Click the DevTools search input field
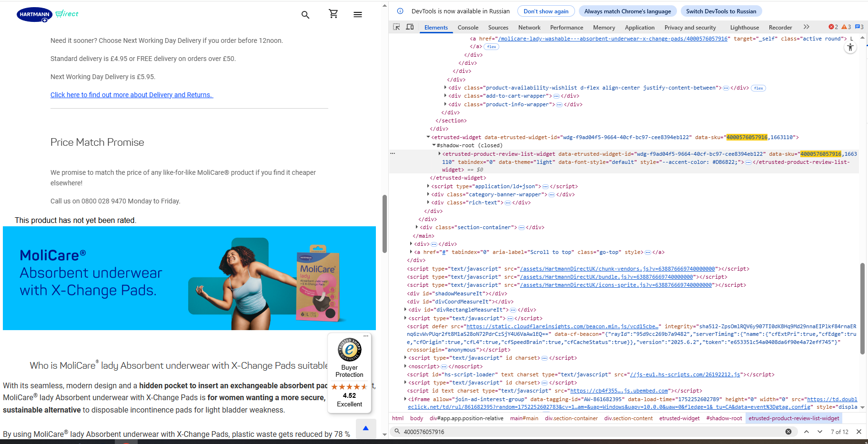Screen dimensions: 868x444 coord(591,432)
